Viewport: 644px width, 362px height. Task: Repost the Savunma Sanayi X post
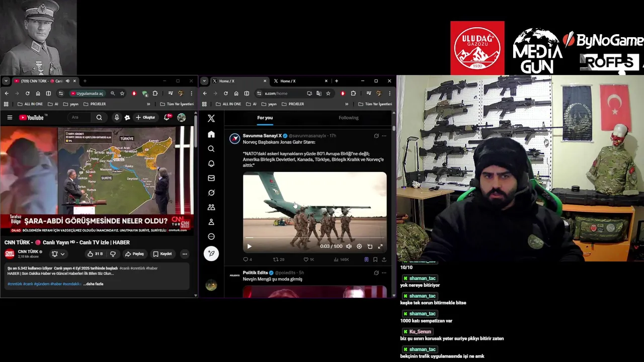click(278, 259)
